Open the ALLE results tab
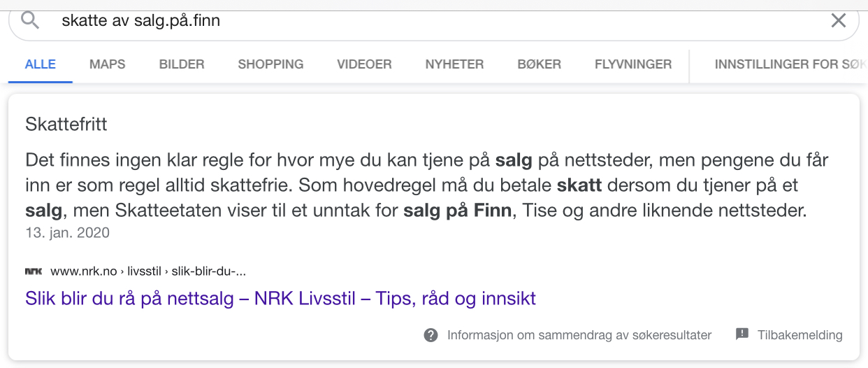Screen dimensions: 868x368 pos(41,64)
